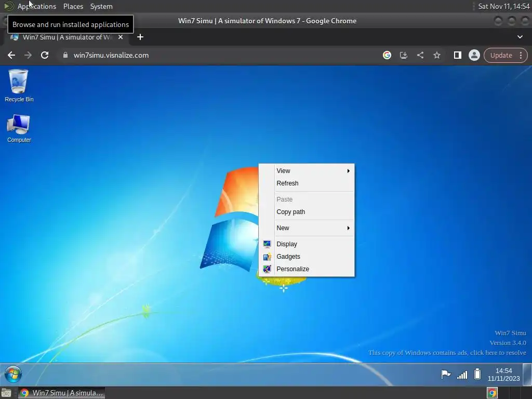Open the Windows Start orb

coord(13,374)
